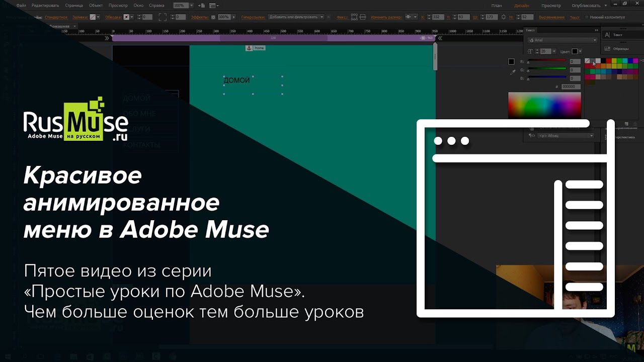Click the text Цвет color swatch

coord(575,51)
